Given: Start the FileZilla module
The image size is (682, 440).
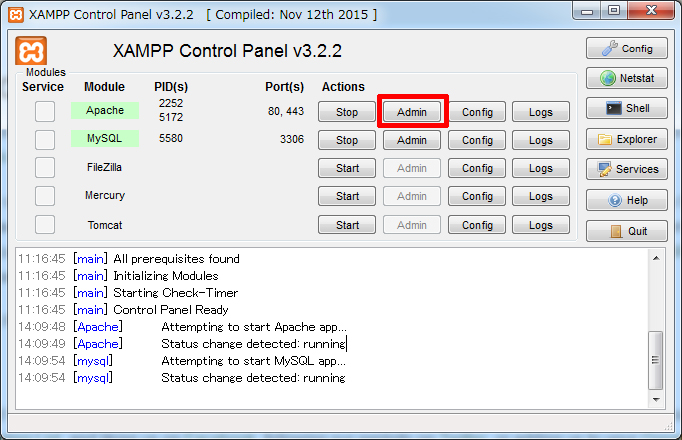Looking at the screenshot, I should (x=347, y=168).
